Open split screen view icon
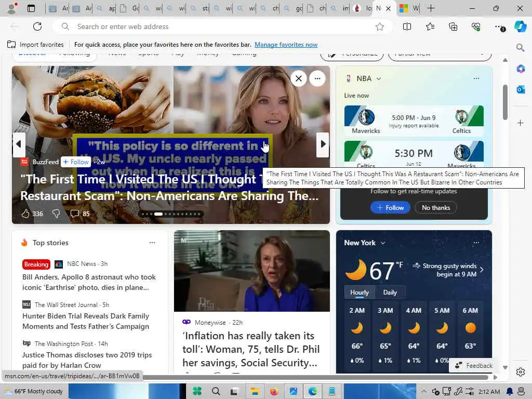This screenshot has width=532, height=399. [x=407, y=26]
